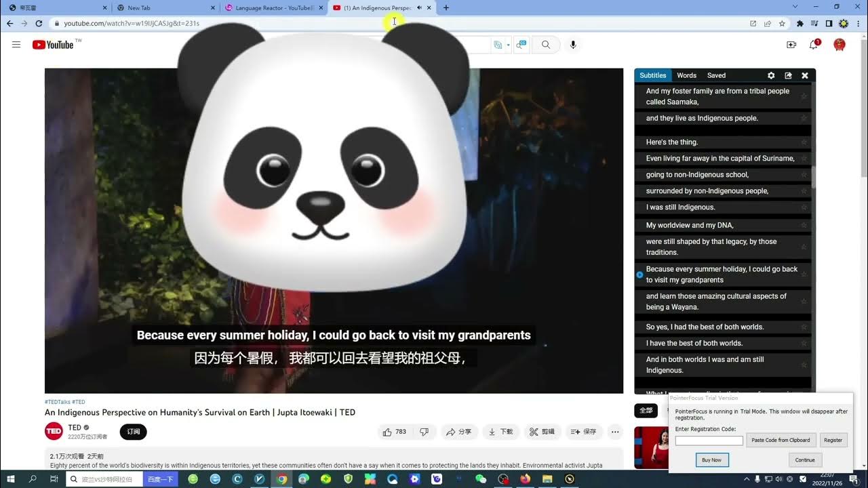Click the active subtitle's blue play marker
The image size is (868, 488).
(639, 274)
